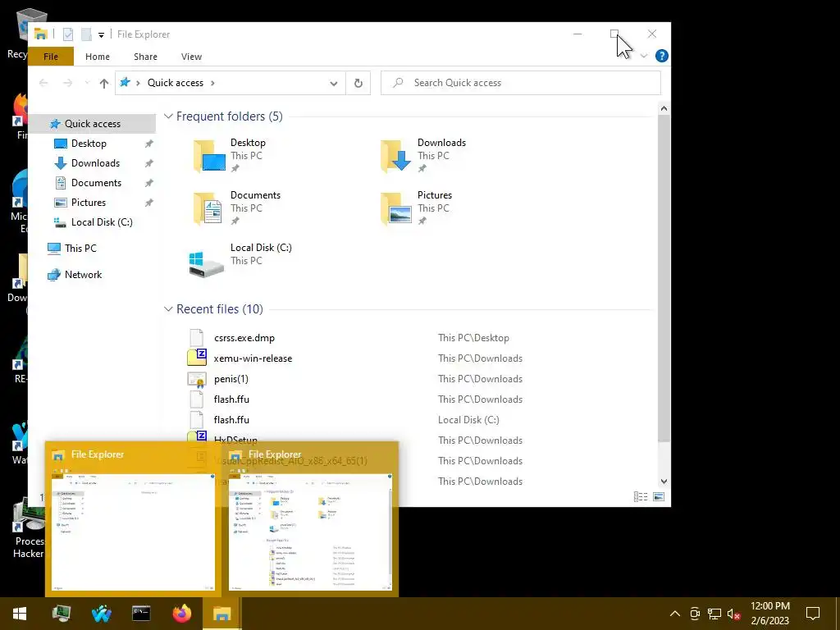Open the Windows Start menu

[x=20, y=614]
